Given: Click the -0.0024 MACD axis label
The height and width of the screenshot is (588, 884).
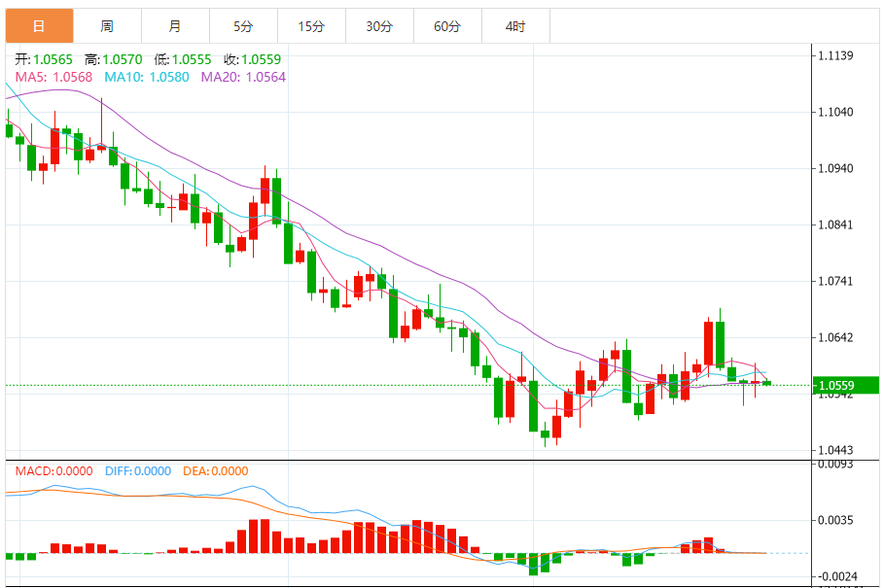Looking at the screenshot, I should click(837, 576).
